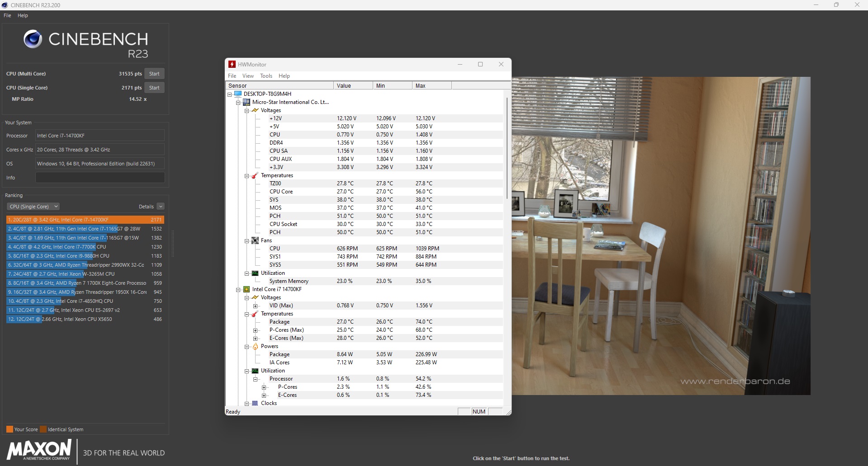Click the Sensor column header

coord(280,85)
